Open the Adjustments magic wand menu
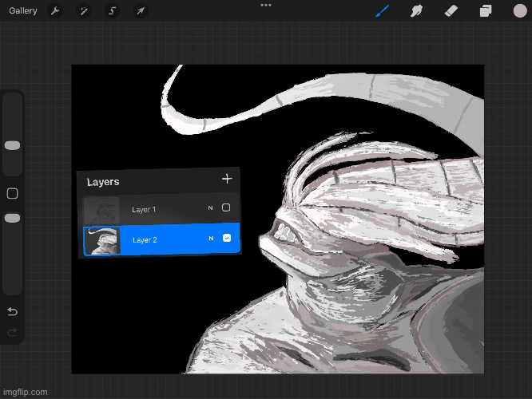This screenshot has height=399, width=532. [x=83, y=11]
